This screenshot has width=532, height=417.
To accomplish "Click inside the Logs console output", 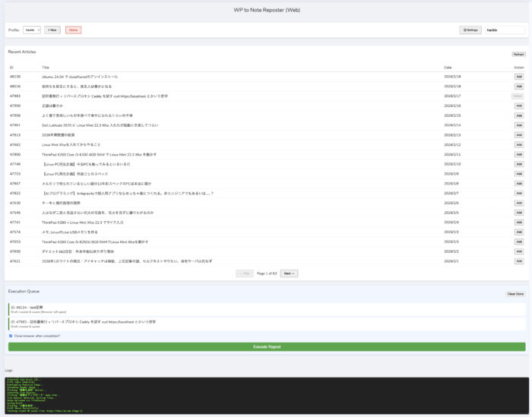I will (x=265, y=396).
